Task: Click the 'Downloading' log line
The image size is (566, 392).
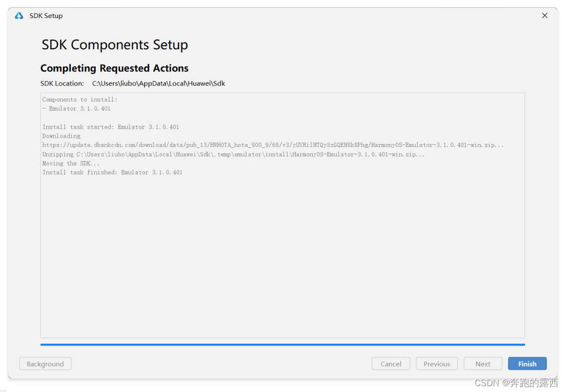Action: pyautogui.click(x=61, y=136)
